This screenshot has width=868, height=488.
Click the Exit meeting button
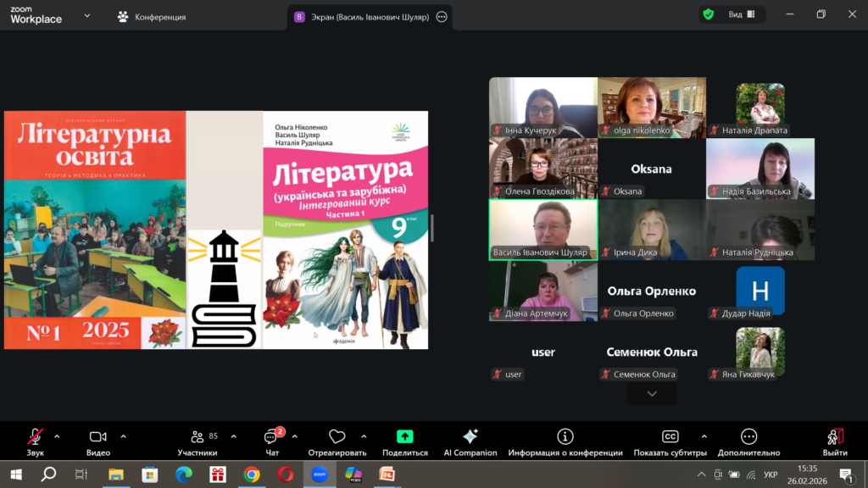tap(835, 441)
